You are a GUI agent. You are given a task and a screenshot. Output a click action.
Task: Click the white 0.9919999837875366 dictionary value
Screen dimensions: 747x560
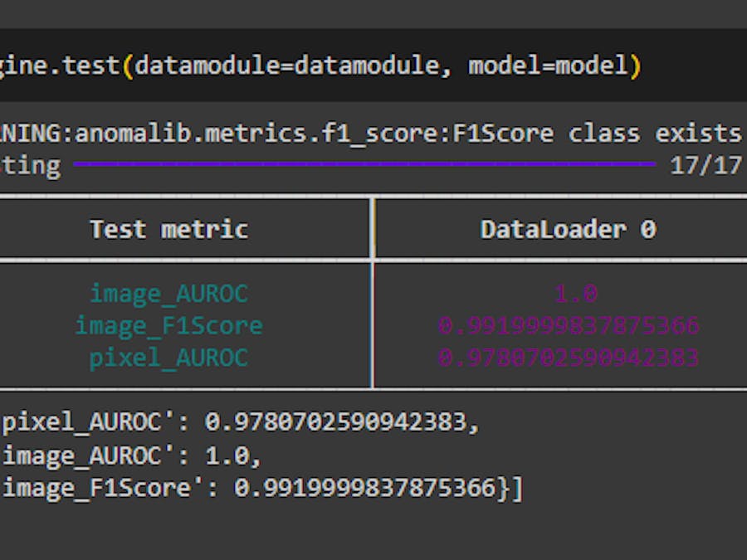(364, 487)
